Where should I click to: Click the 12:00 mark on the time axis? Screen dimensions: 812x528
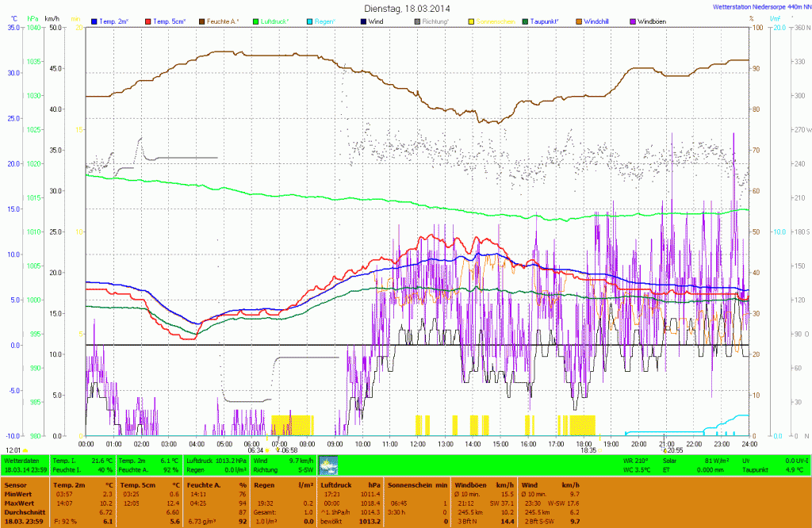pos(418,444)
